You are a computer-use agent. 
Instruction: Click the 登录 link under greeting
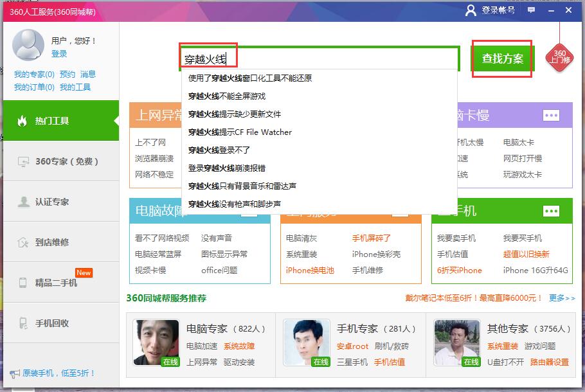pyautogui.click(x=59, y=54)
